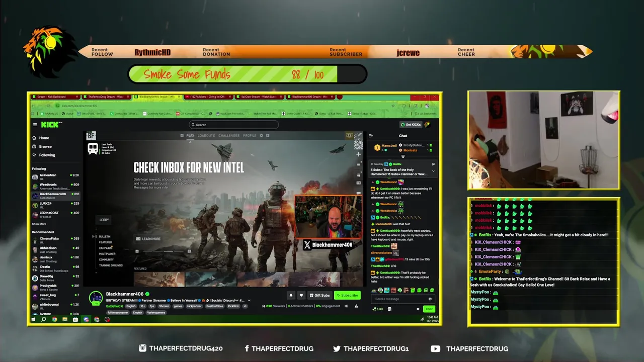This screenshot has height=362, width=644.
Task: Select CHALLENGES tab in Battlefield menu
Action: pyautogui.click(x=229, y=135)
